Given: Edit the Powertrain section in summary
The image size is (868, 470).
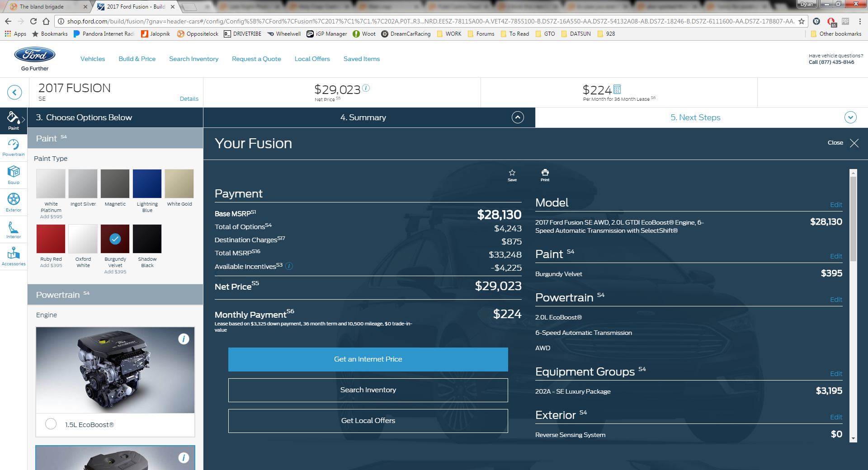Looking at the screenshot, I should (x=836, y=300).
